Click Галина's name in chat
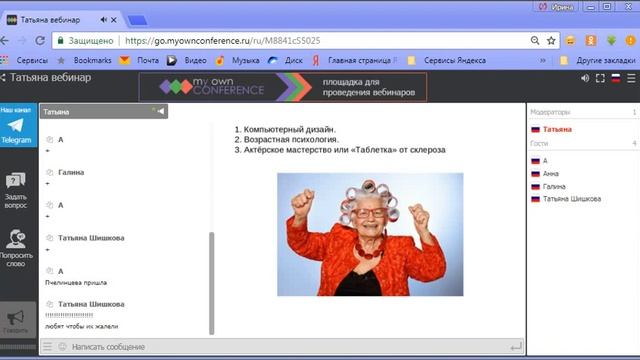This screenshot has height=360, width=640. 71,172
